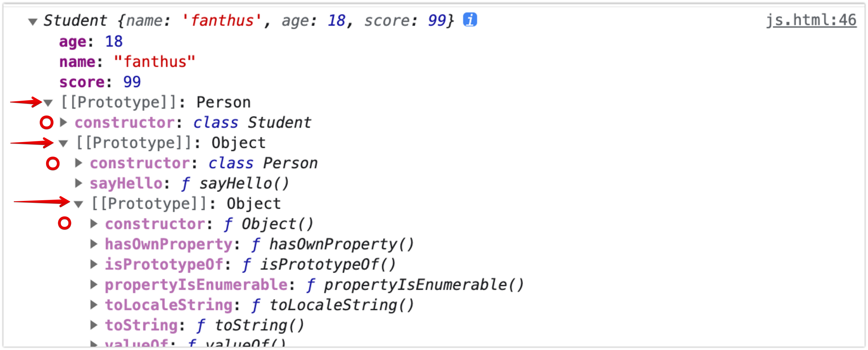Expand the constructor: class Person entry
Image resolution: width=868 pixels, height=350 pixels.
tap(78, 163)
